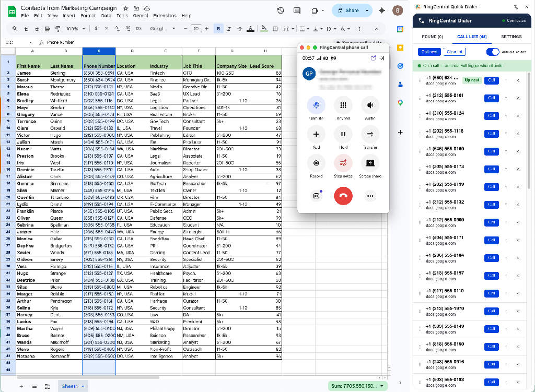This screenshot has width=535, height=392.
Task: Open call Audio settings
Action: [x=370, y=105]
